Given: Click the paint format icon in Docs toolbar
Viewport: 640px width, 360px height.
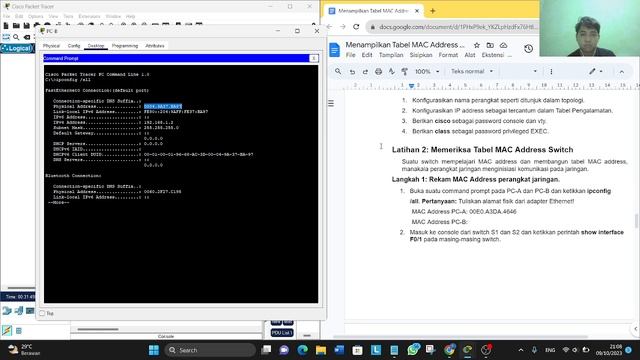Looking at the screenshot, I should 404,71.
